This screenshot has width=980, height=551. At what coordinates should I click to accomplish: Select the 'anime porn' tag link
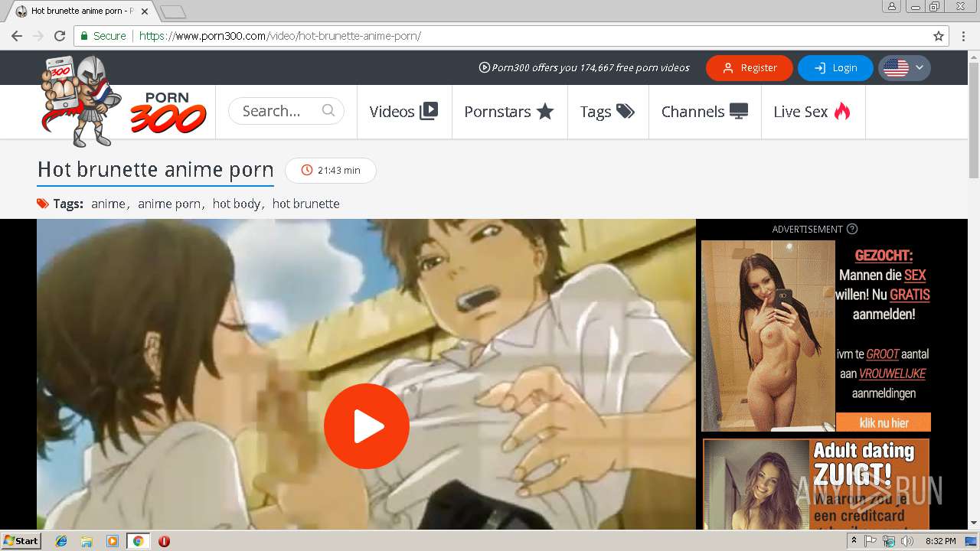pos(169,204)
